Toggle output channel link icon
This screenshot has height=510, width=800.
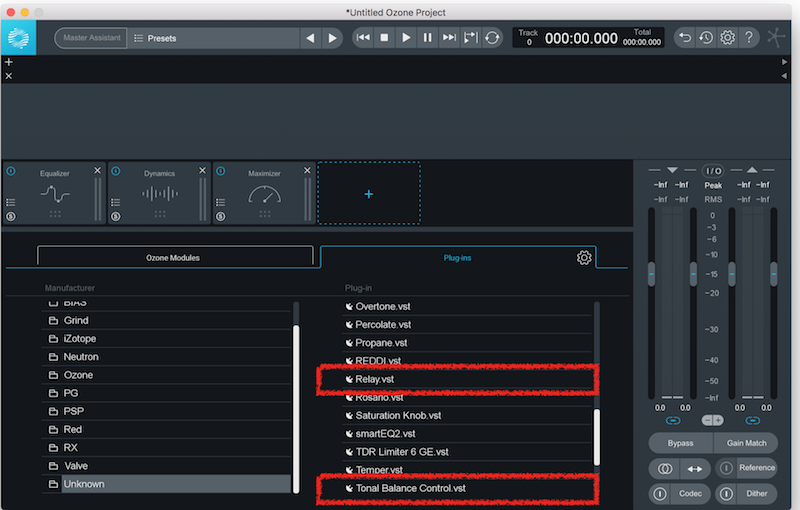[x=753, y=420]
